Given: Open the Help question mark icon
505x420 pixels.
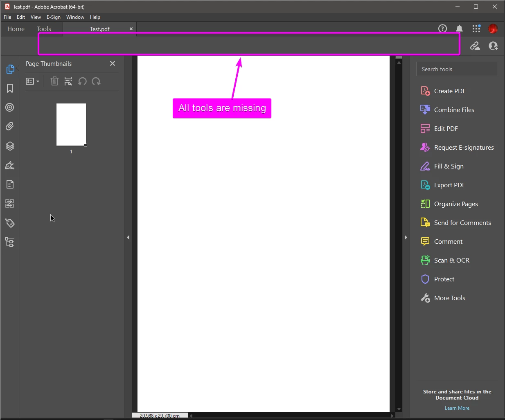Looking at the screenshot, I should (x=442, y=28).
